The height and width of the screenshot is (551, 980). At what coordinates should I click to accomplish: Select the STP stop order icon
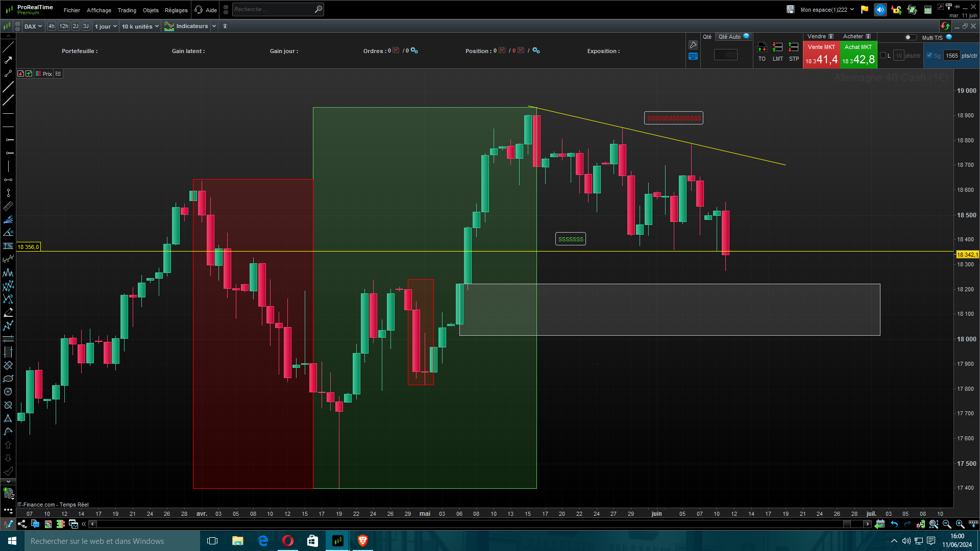click(x=793, y=48)
